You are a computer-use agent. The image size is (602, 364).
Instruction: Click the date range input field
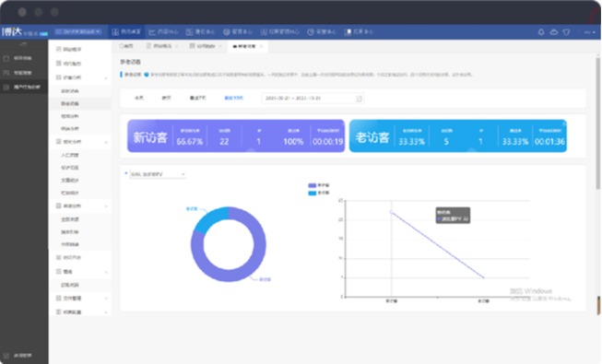click(x=313, y=99)
